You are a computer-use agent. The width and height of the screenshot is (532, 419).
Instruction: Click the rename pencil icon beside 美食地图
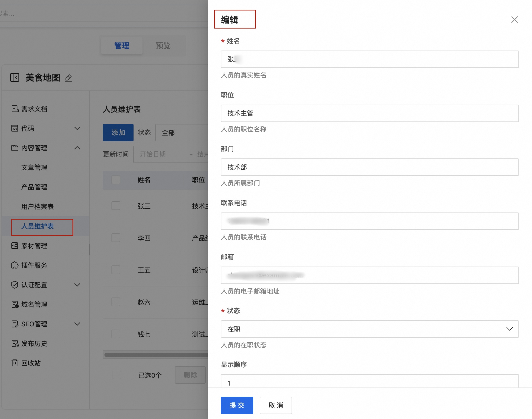point(68,78)
